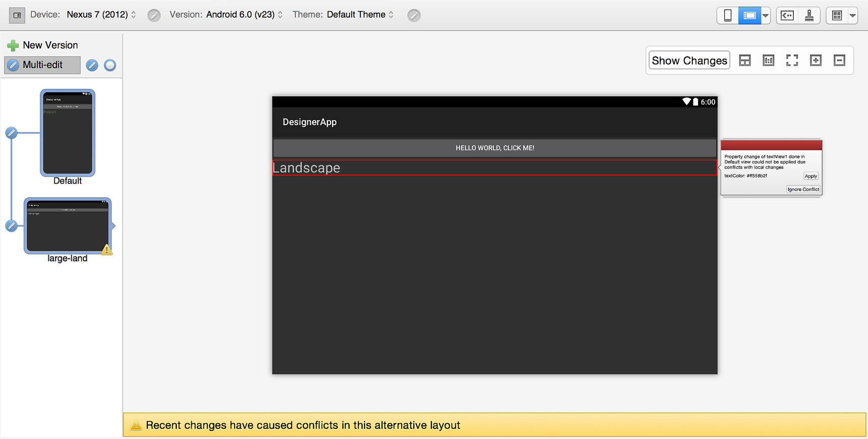Apply the textColor conflict change
The image size is (868, 439).
(x=811, y=176)
